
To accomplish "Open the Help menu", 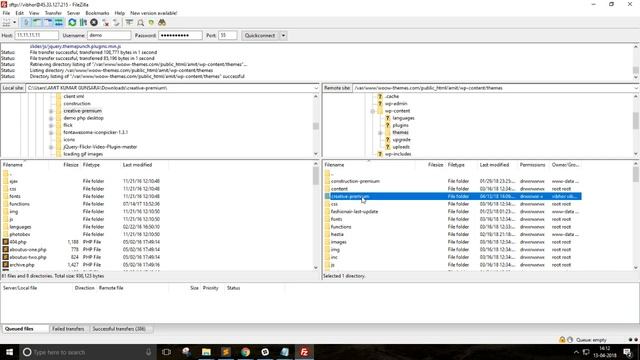I will point(120,13).
